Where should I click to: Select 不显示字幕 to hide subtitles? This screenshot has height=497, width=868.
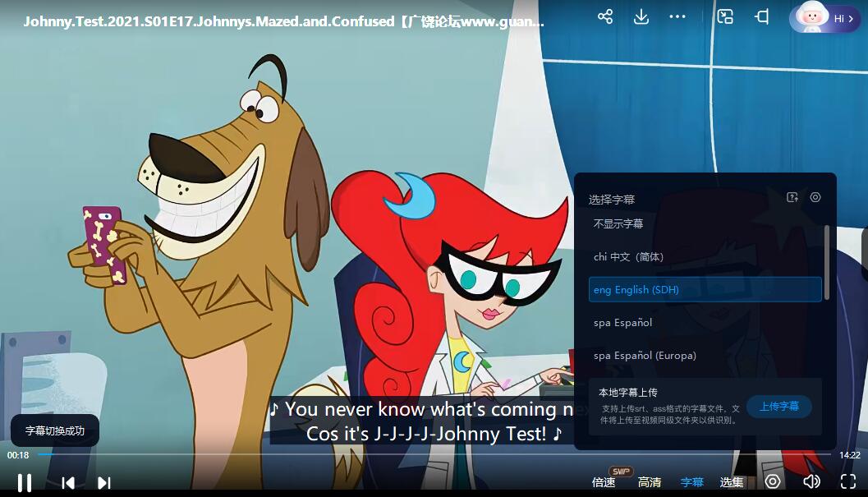click(x=705, y=223)
